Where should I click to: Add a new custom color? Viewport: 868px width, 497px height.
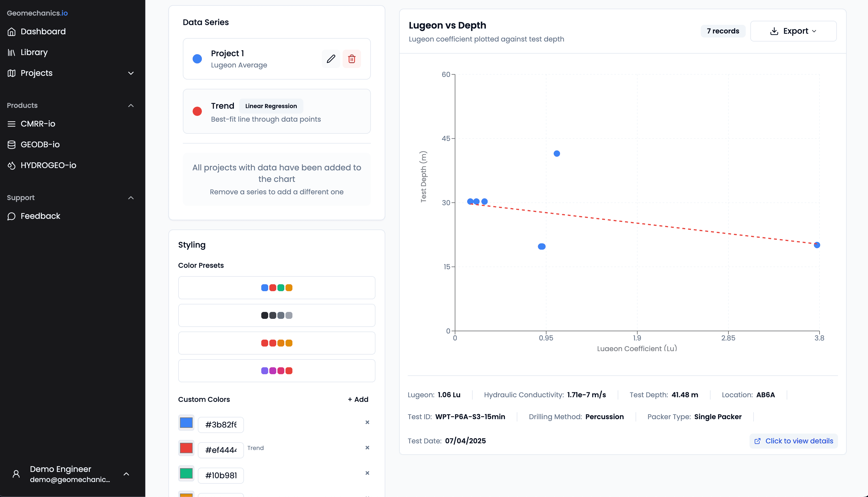358,399
